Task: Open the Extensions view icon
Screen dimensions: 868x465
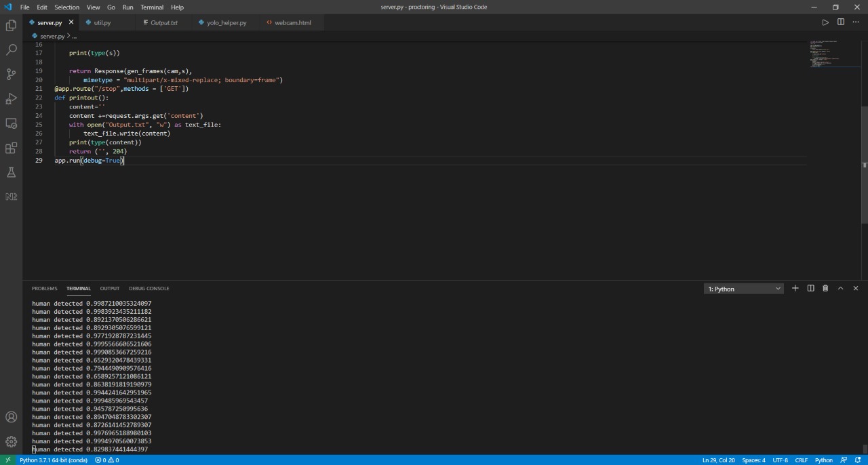Action: (x=11, y=148)
